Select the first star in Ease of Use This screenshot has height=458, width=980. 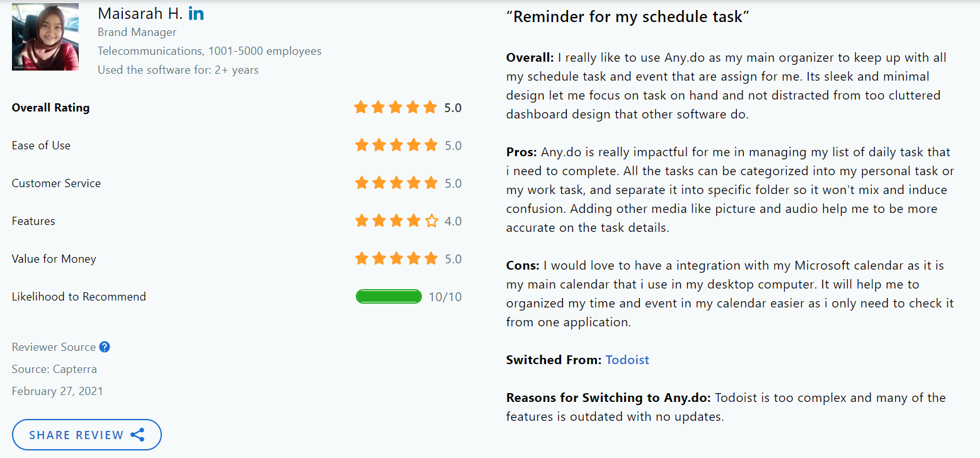pyautogui.click(x=362, y=145)
